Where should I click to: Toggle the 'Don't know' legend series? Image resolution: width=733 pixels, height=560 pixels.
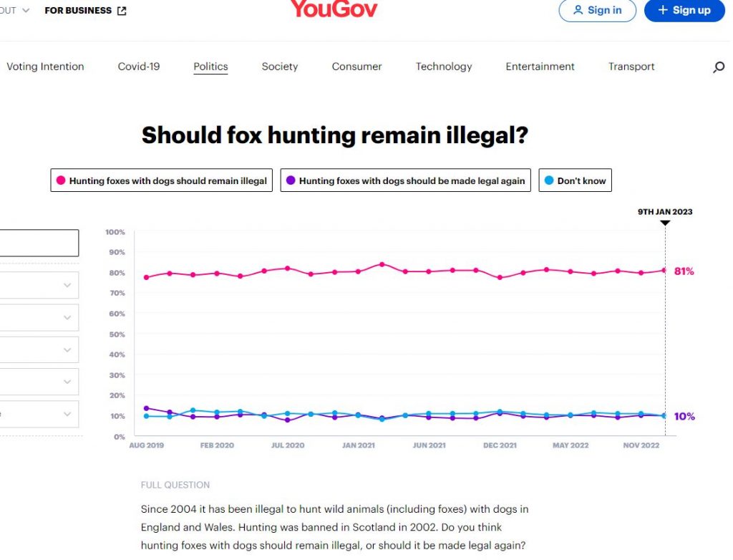click(575, 180)
